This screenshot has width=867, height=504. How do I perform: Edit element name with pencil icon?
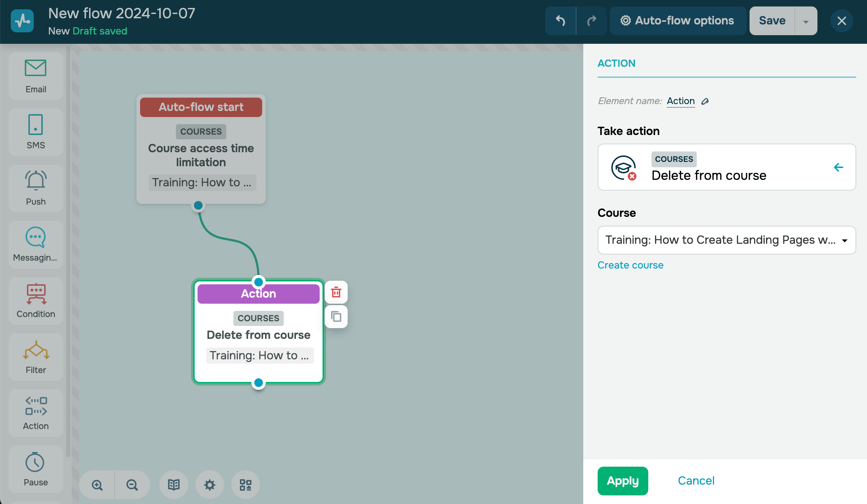tap(705, 102)
